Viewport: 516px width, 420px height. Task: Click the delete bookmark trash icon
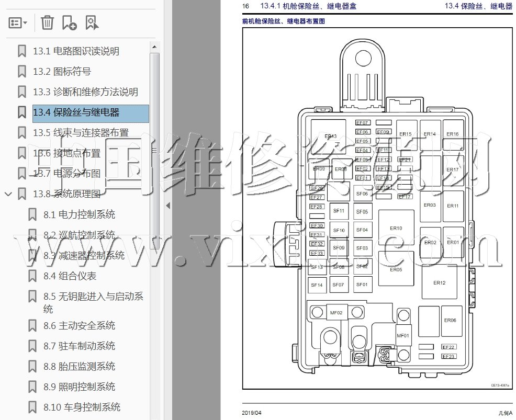pyautogui.click(x=47, y=22)
